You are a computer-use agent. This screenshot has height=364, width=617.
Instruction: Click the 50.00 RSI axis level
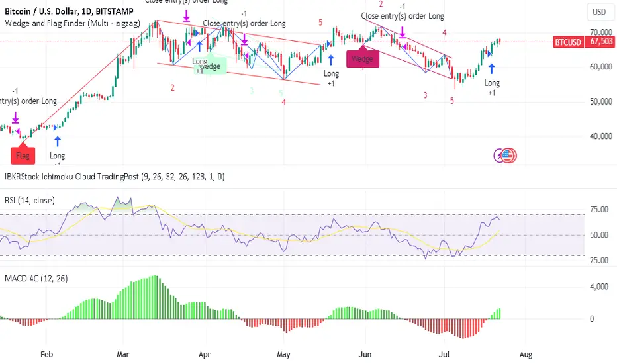pos(599,235)
